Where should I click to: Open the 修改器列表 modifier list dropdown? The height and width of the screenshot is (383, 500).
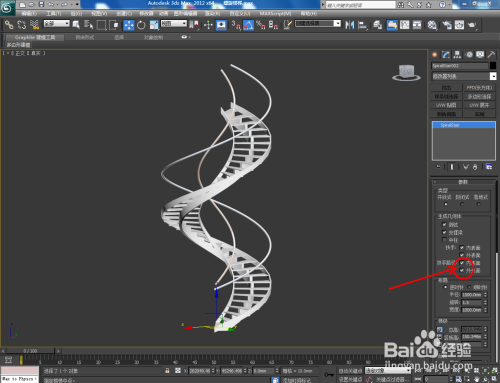click(x=464, y=76)
